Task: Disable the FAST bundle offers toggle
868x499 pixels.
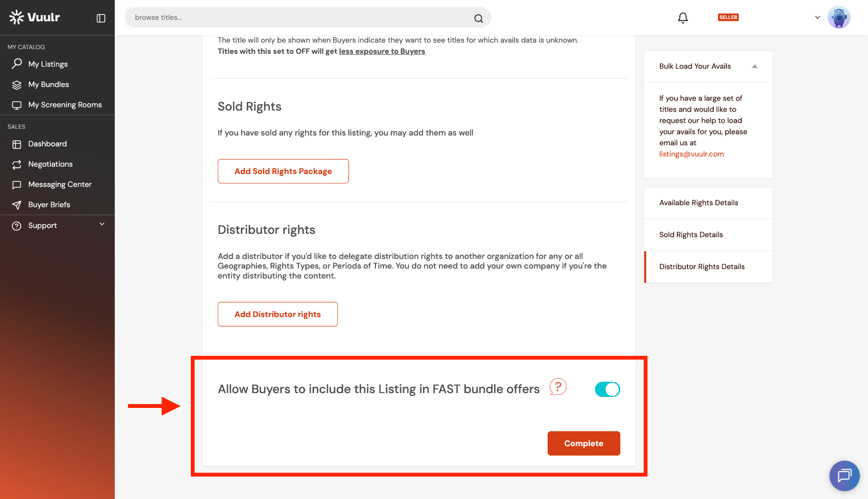Action: click(x=607, y=389)
